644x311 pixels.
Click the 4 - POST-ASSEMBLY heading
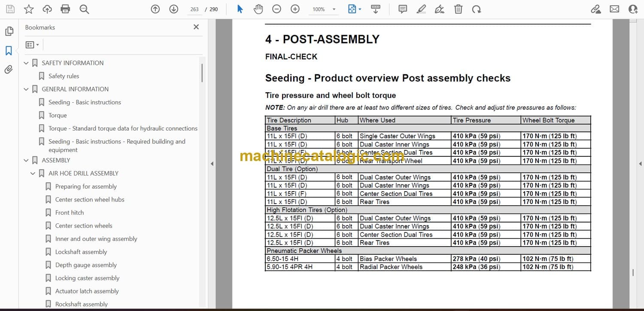coord(322,40)
